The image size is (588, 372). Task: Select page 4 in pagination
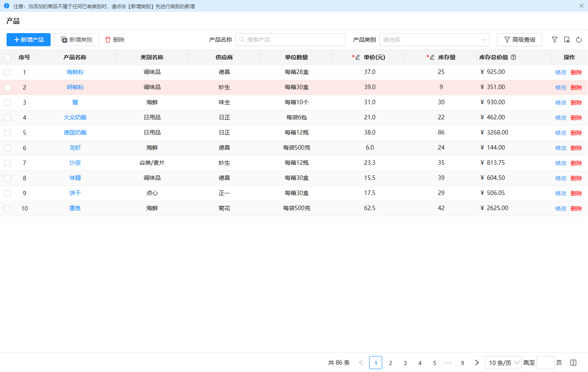420,363
